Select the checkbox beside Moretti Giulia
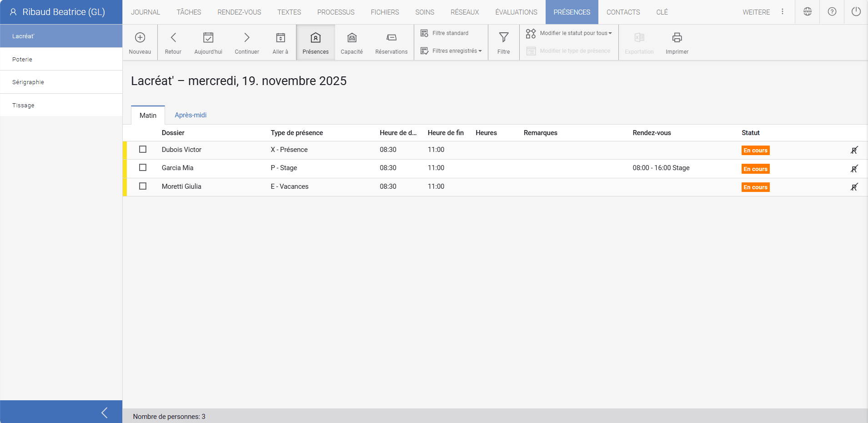Screen dimensions: 868x423 [x=143, y=186]
